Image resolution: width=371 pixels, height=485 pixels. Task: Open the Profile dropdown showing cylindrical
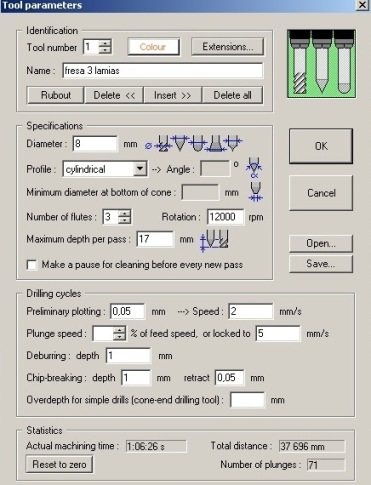pyautogui.click(x=140, y=169)
